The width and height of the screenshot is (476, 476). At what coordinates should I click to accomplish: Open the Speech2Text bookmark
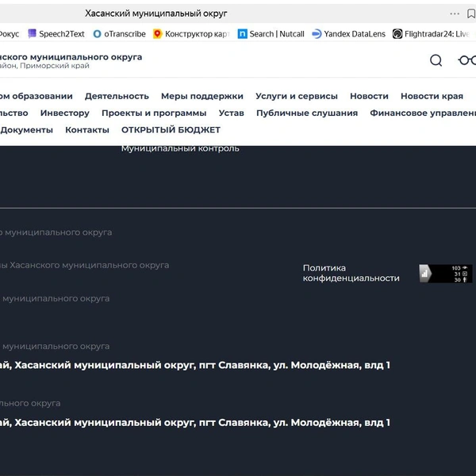pos(56,33)
